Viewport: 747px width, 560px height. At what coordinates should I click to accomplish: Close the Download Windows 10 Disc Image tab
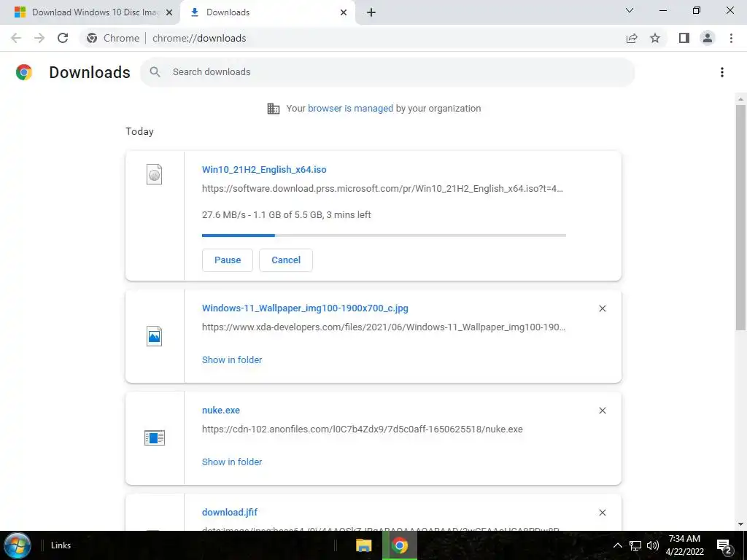click(x=169, y=12)
